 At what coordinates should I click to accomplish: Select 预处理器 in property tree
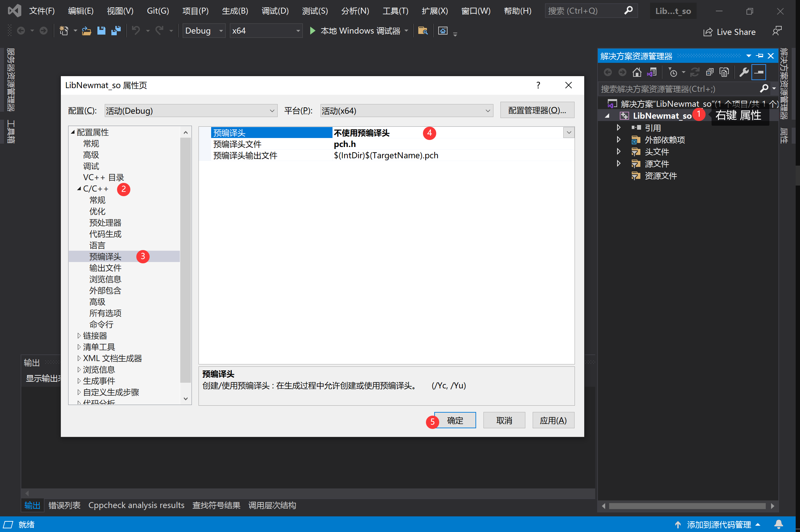tap(105, 222)
